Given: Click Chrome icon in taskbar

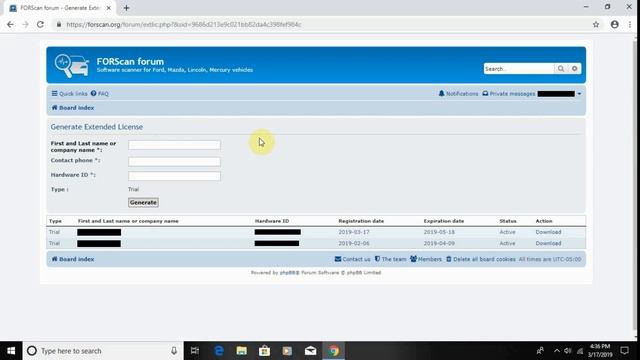Looking at the screenshot, I should click(334, 351).
